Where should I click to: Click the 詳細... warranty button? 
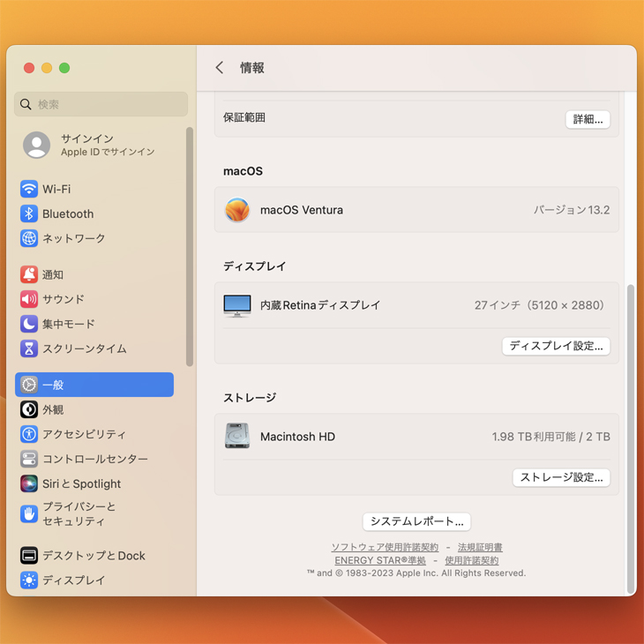pos(588,119)
